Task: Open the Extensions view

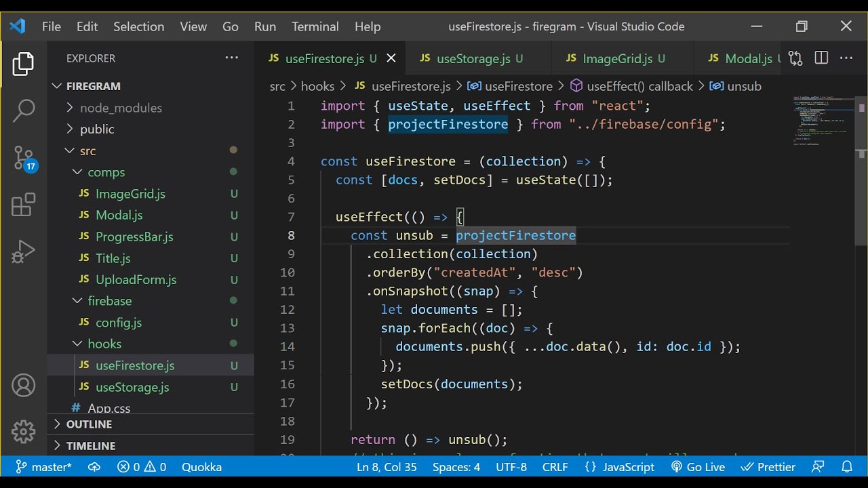Action: (x=23, y=205)
